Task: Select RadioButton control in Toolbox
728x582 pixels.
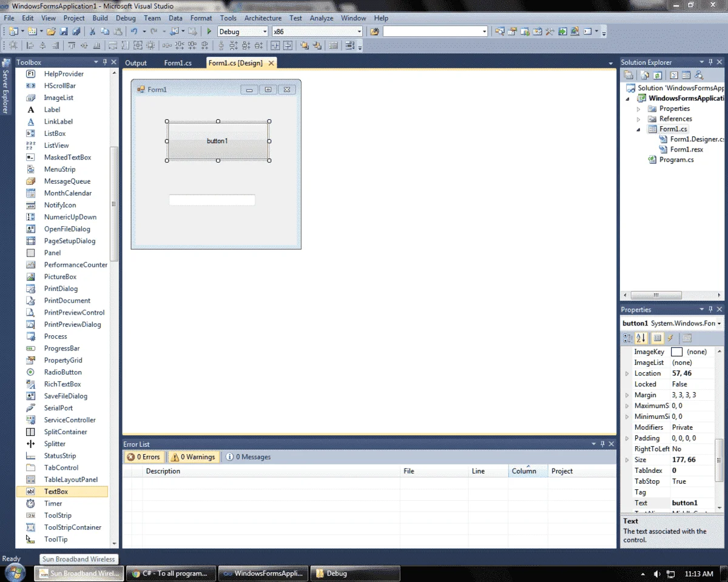Action: pos(62,372)
